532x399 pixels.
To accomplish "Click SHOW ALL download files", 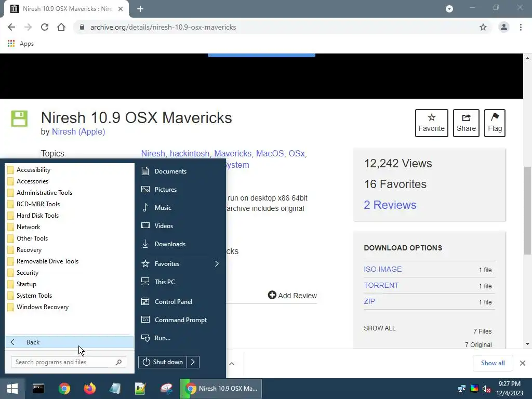I will pos(380,328).
